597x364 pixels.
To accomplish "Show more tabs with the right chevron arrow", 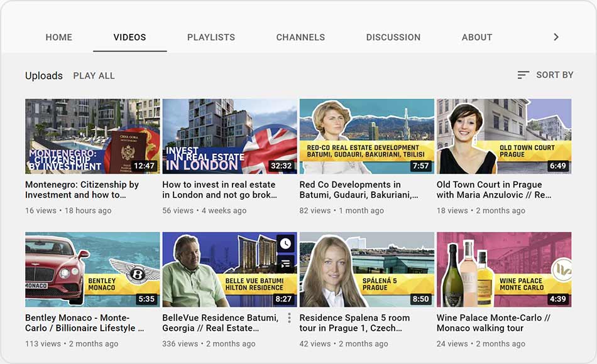I will (556, 37).
